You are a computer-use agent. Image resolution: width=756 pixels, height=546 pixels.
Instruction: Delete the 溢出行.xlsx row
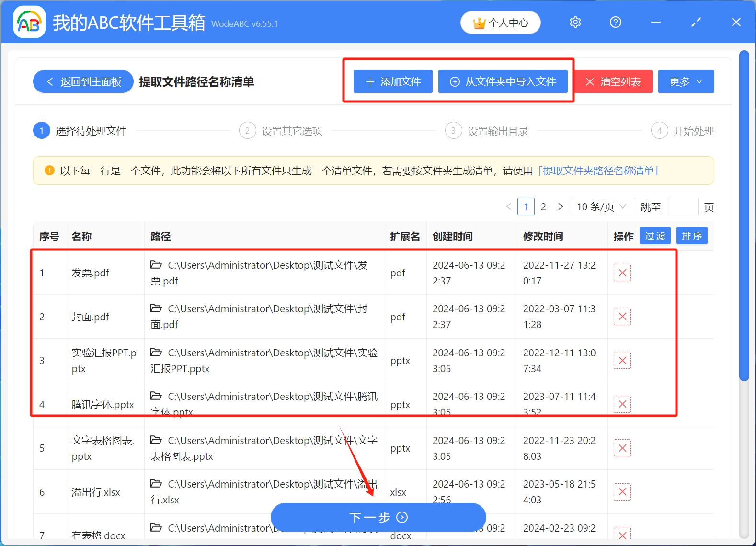tap(622, 492)
